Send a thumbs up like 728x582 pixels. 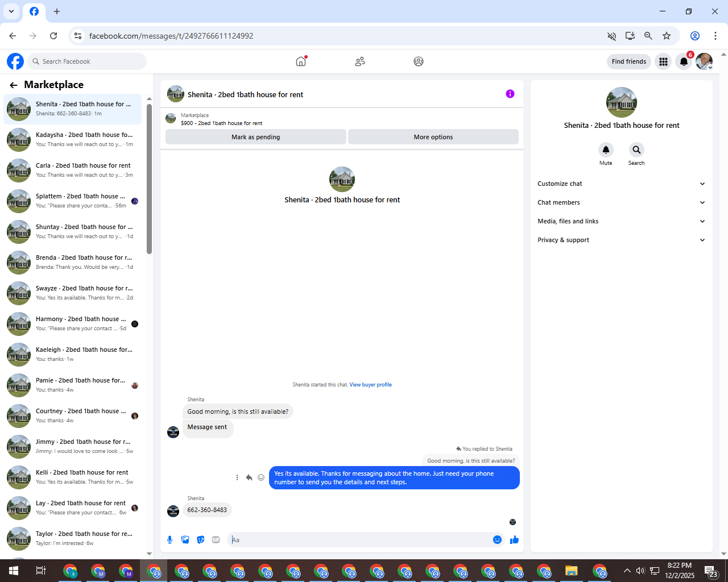tap(515, 540)
